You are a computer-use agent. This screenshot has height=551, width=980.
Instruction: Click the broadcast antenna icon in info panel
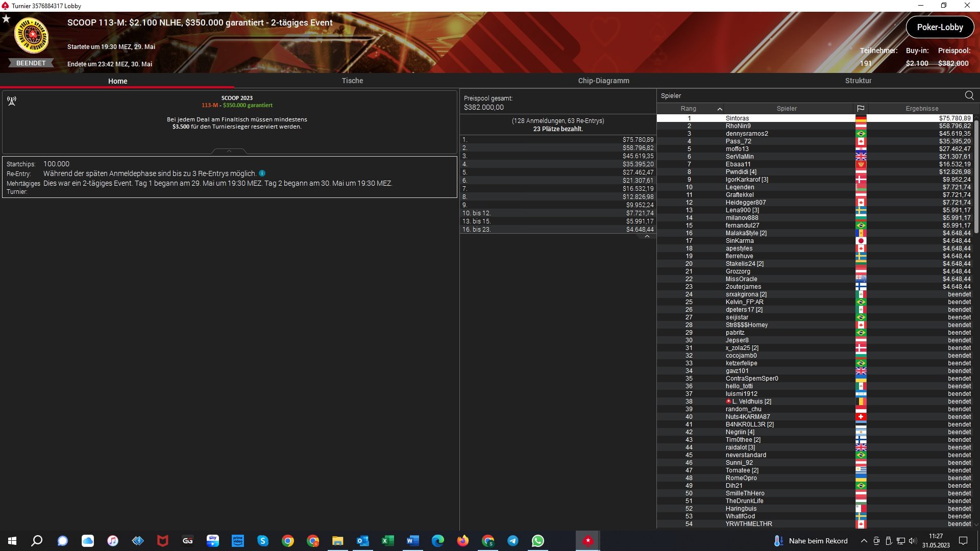click(12, 101)
